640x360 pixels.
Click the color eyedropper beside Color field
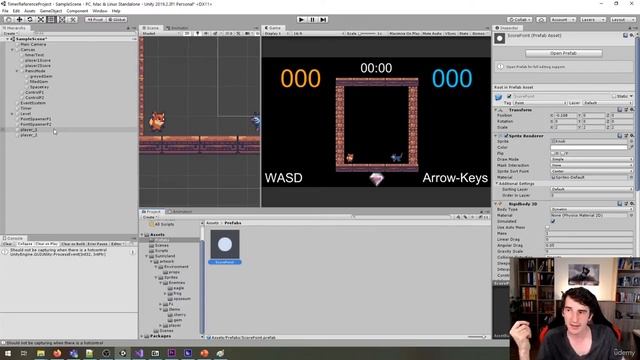[631, 147]
